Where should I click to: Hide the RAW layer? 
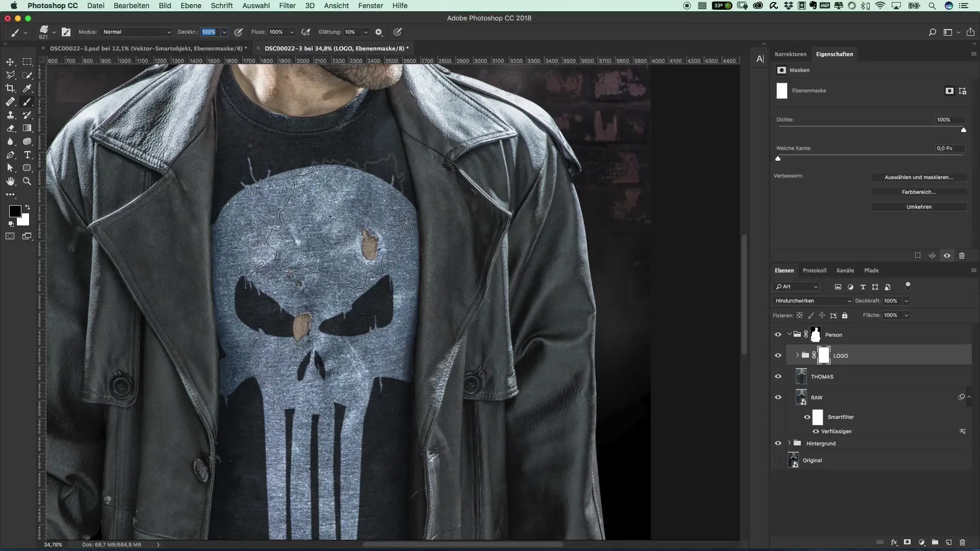click(778, 397)
